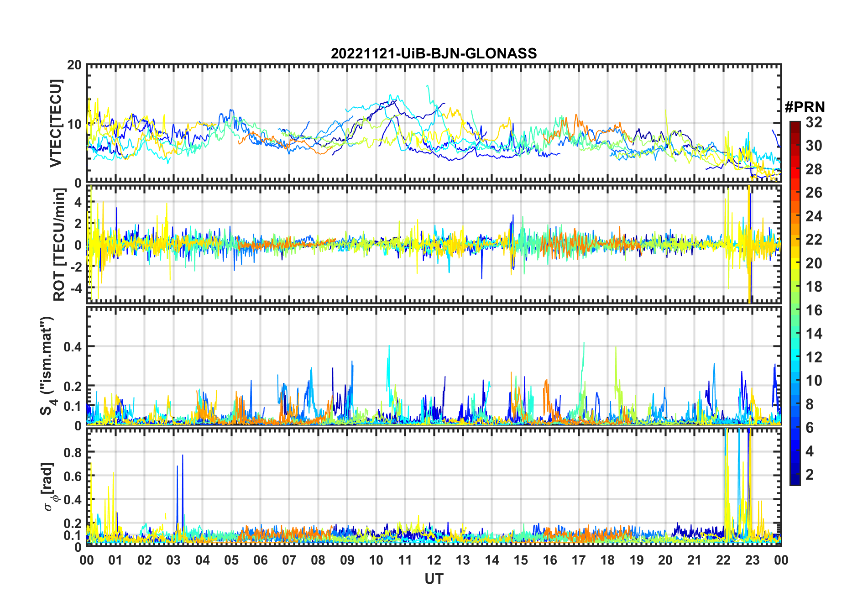Viewport: 868px width, 607px height.
Task: Select colorbar tick label 28
Action: pyautogui.click(x=814, y=169)
